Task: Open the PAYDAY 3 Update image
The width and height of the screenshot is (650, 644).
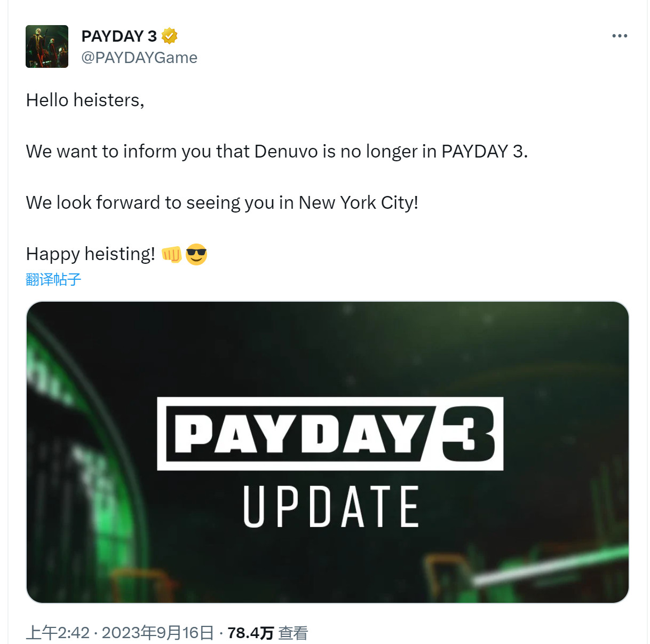Action: pos(328,452)
